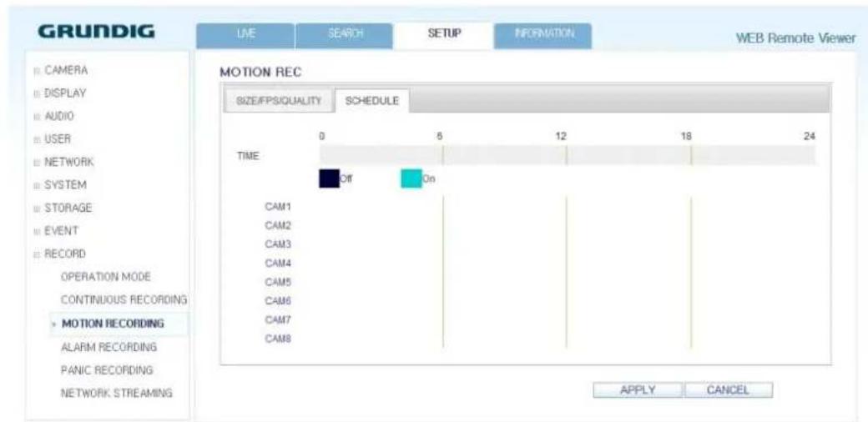The width and height of the screenshot is (868, 422).
Task: Select the SCHEDULE tab
Action: (x=371, y=101)
